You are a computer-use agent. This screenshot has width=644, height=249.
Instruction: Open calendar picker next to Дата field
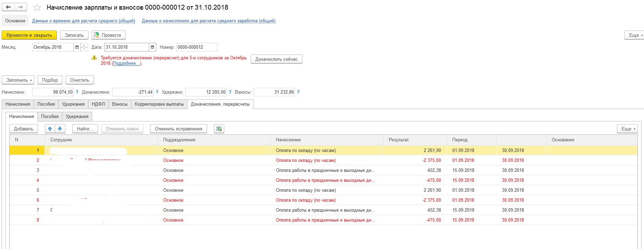[x=153, y=47]
